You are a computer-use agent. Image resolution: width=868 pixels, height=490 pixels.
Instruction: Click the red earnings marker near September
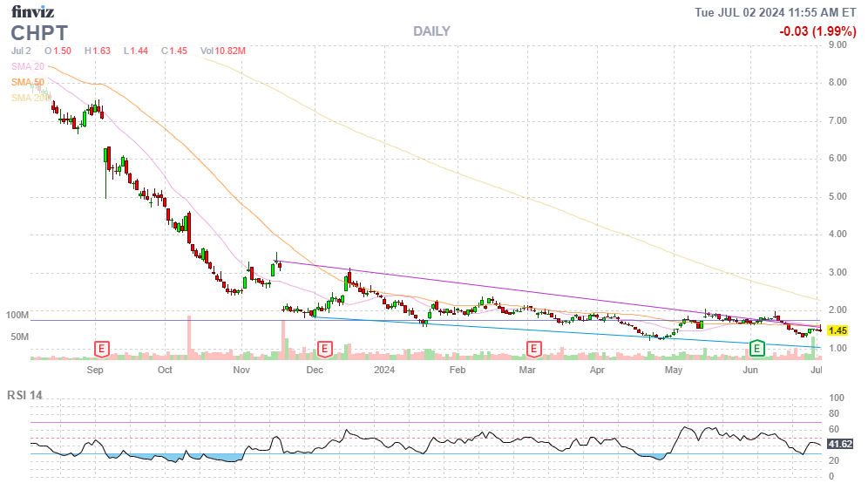(102, 349)
